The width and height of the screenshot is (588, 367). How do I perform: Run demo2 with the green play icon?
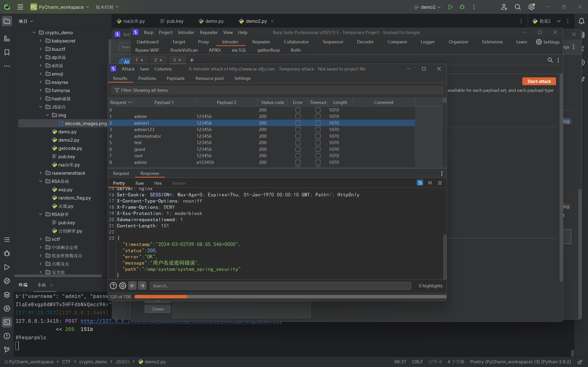pos(450,7)
